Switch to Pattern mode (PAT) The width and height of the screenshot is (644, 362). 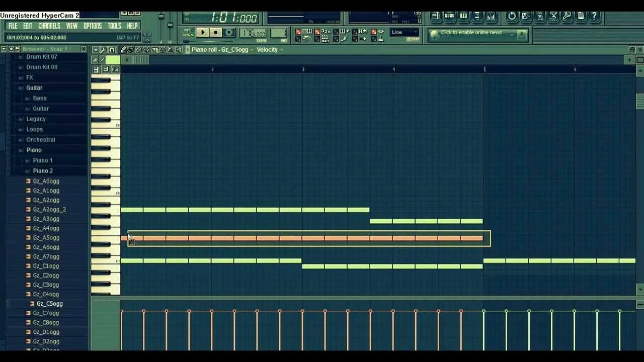point(191,30)
